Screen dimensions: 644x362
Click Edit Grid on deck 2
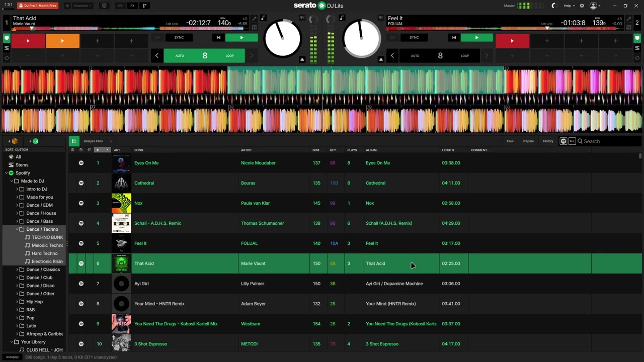point(546,24)
